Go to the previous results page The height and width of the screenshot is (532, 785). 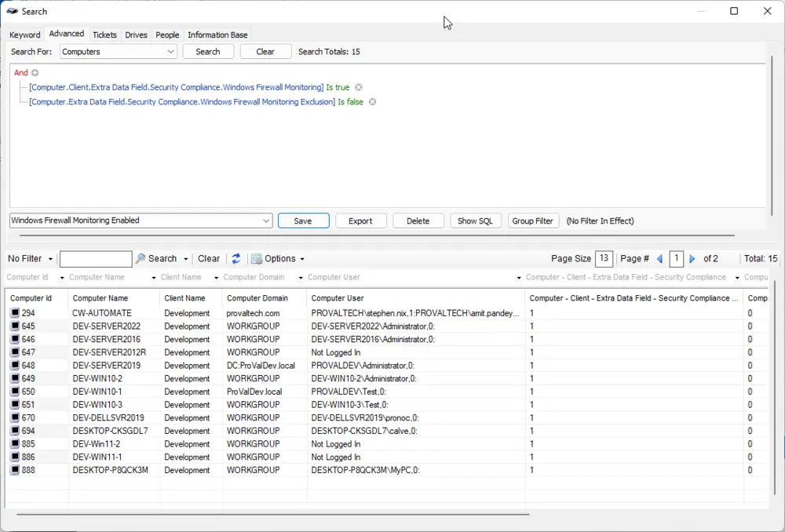pyautogui.click(x=660, y=259)
